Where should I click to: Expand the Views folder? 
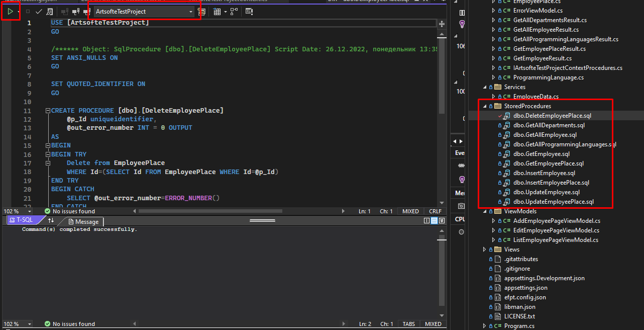(x=485, y=250)
